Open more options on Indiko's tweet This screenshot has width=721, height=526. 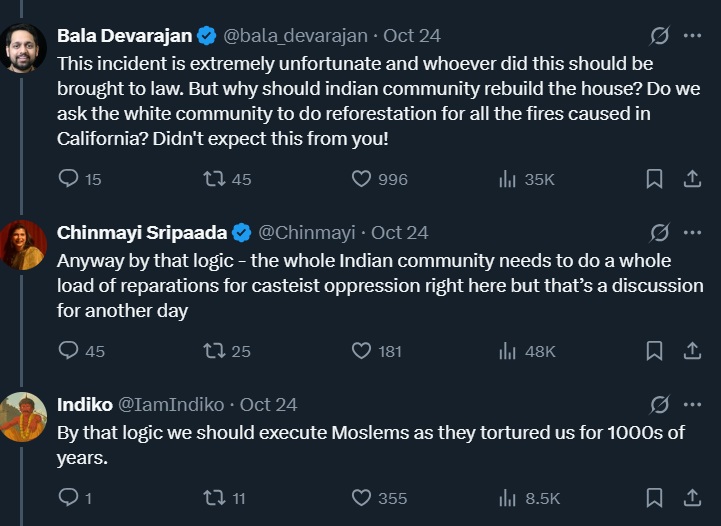click(691, 405)
